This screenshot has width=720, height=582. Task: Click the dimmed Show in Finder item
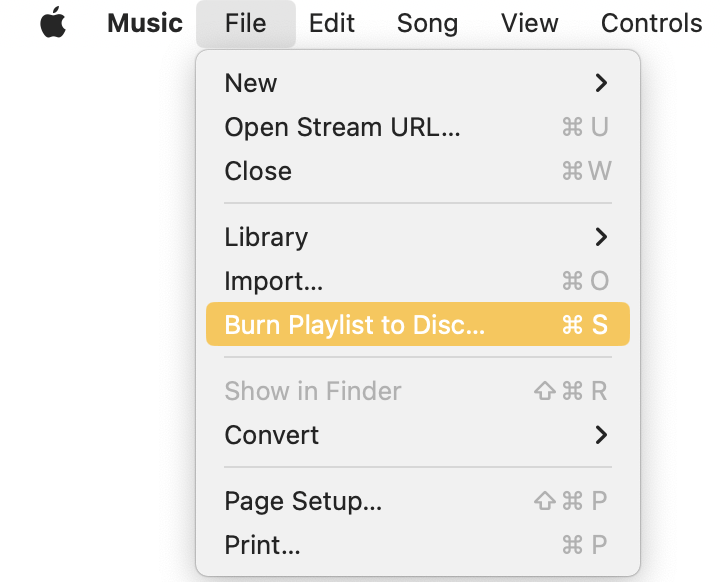[x=313, y=391]
